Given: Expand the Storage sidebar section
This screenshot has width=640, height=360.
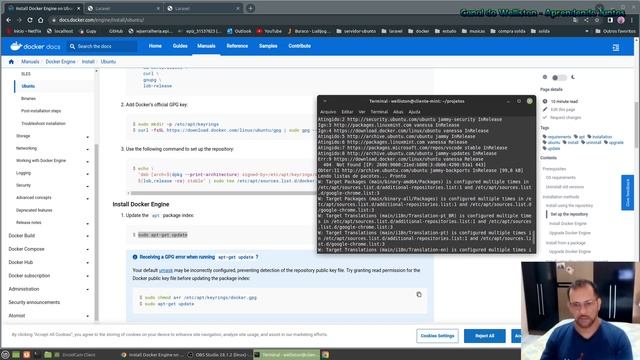Looking at the screenshot, I should [87, 137].
